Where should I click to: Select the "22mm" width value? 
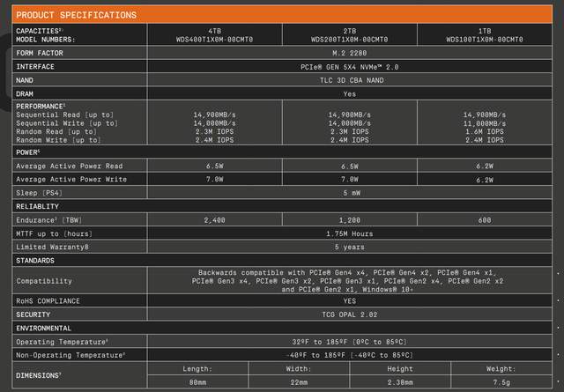pos(299,382)
